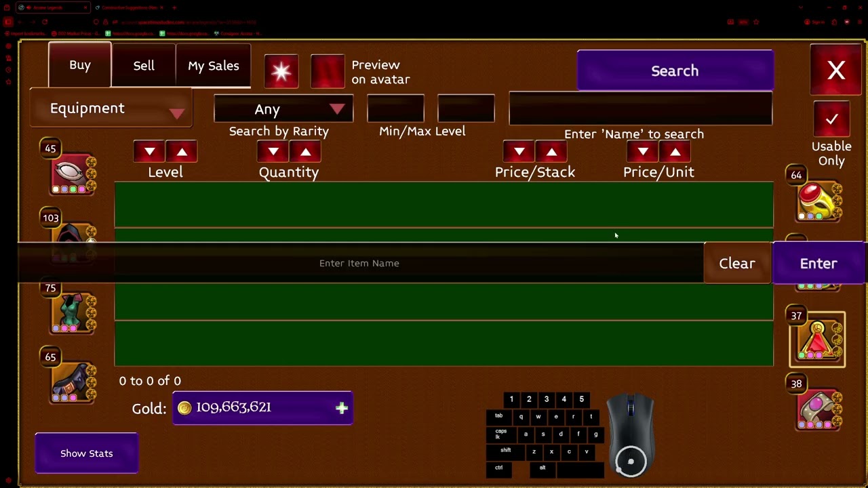Expand the Equipment category dropdown
This screenshot has width=868, height=488.
[111, 108]
